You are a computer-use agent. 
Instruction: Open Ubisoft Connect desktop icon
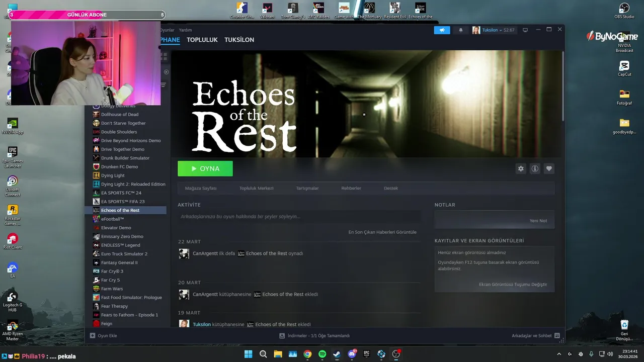[x=13, y=186]
